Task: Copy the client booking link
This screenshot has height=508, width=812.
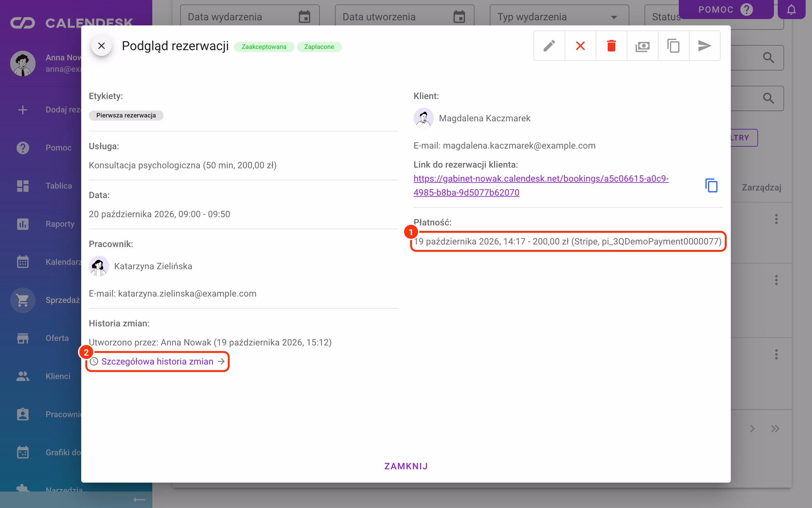Action: (x=711, y=185)
